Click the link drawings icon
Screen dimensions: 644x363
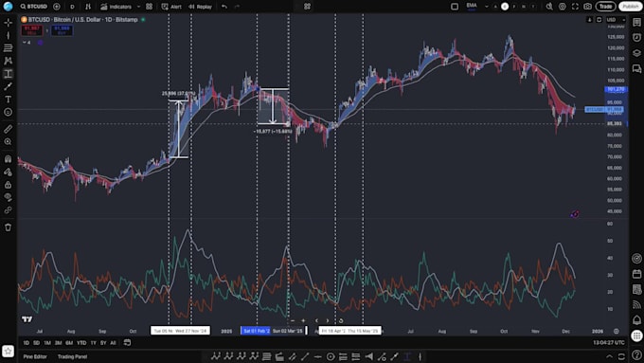pos(8,210)
